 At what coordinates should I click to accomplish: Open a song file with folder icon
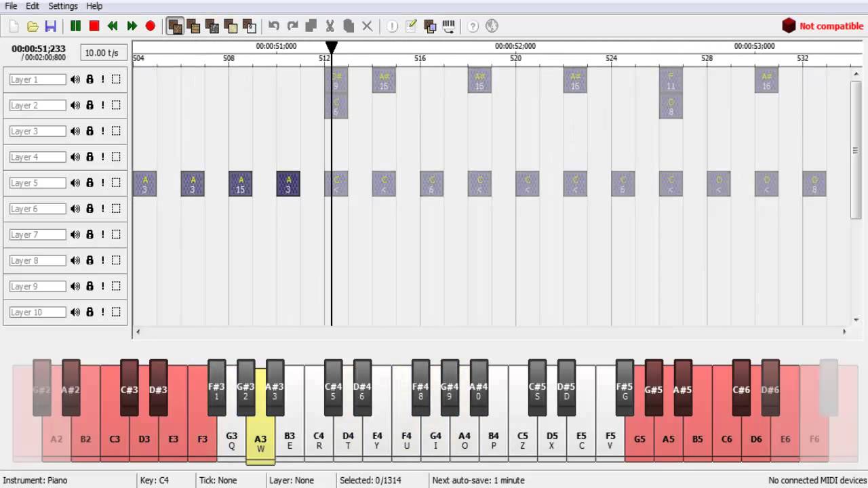32,26
